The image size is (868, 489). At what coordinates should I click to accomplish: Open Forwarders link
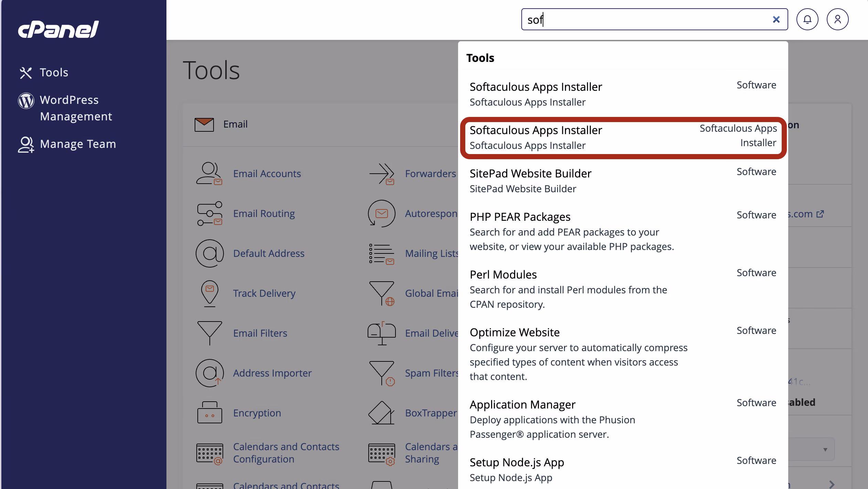[x=431, y=174]
